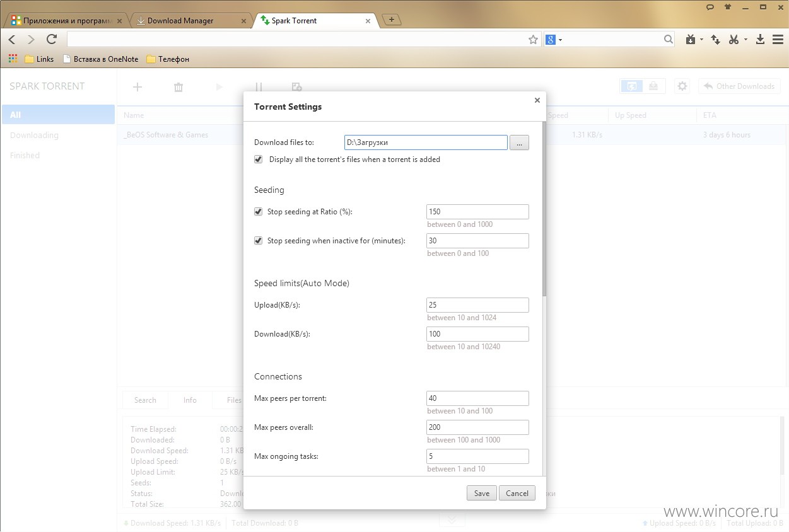Open the Телефон bookmark folder
This screenshot has width=789, height=532.
(168, 59)
